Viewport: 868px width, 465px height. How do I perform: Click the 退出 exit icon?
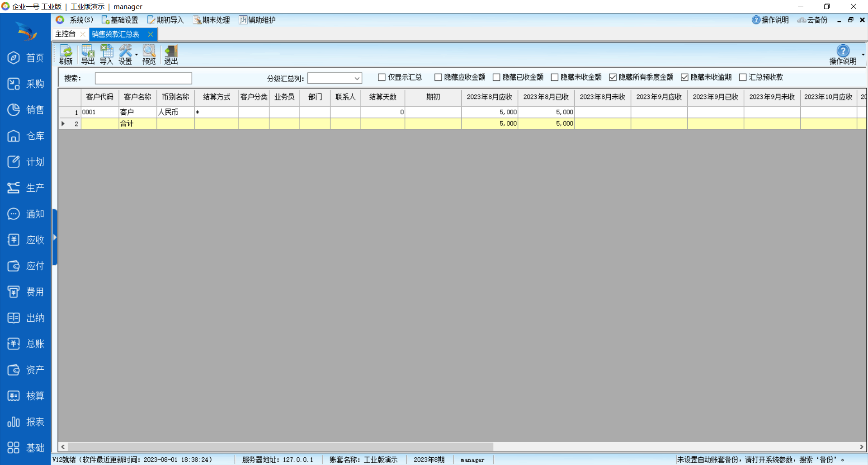coord(171,55)
